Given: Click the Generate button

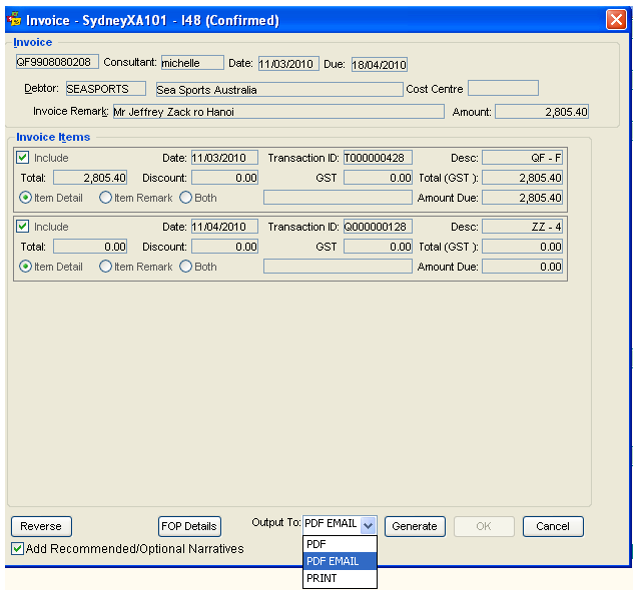Looking at the screenshot, I should 415,526.
